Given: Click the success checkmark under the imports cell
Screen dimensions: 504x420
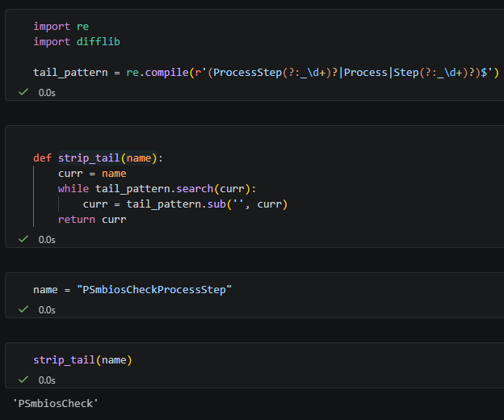Looking at the screenshot, I should tap(23, 93).
